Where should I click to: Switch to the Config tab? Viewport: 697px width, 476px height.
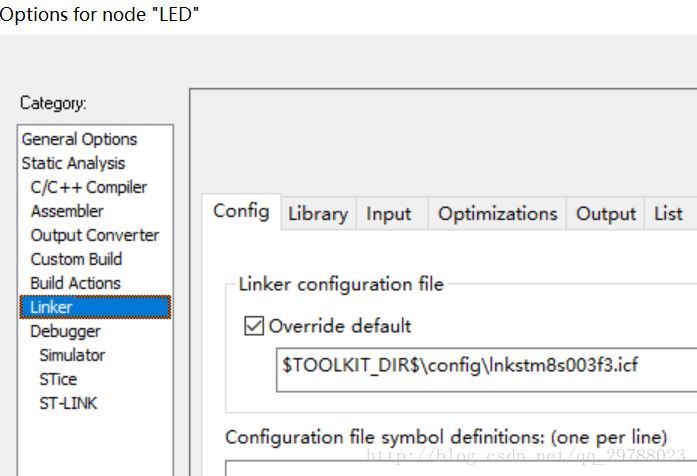[241, 211]
